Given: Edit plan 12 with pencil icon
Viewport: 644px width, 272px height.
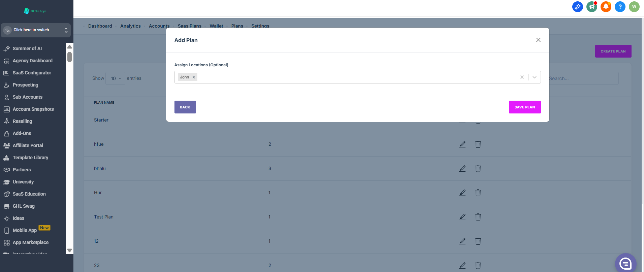Looking at the screenshot, I should (x=462, y=241).
